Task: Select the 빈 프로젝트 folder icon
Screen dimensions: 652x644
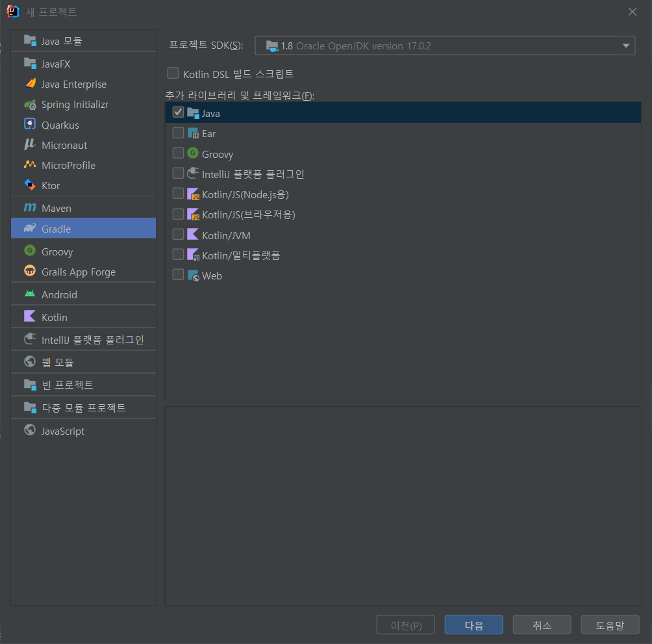Action: pyautogui.click(x=30, y=385)
